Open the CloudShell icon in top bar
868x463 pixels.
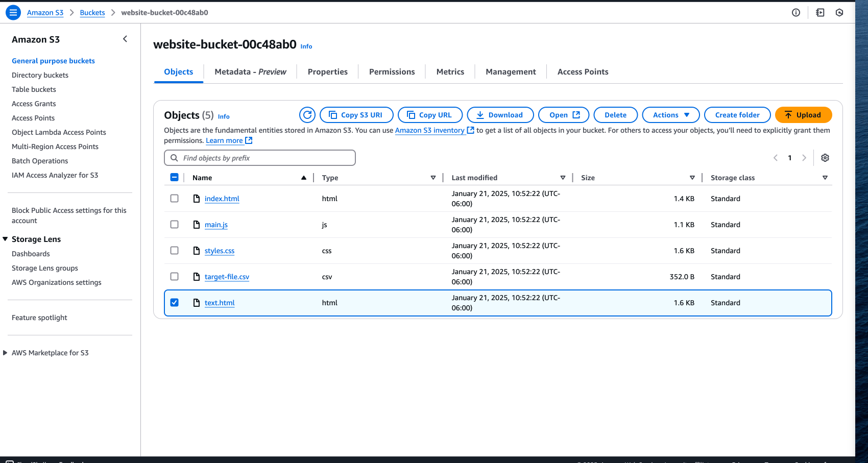click(820, 13)
